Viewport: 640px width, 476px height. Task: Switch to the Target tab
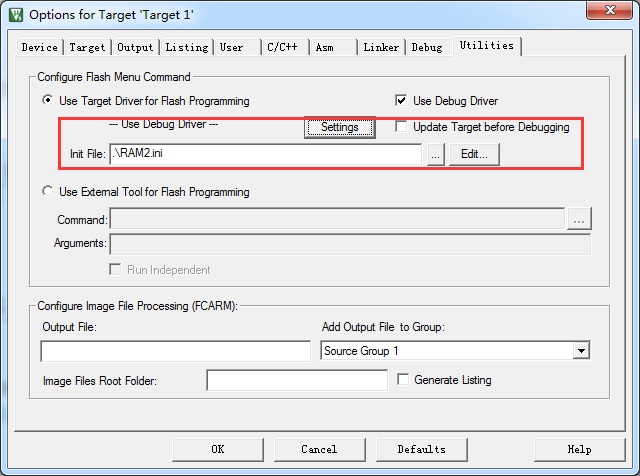(x=87, y=47)
